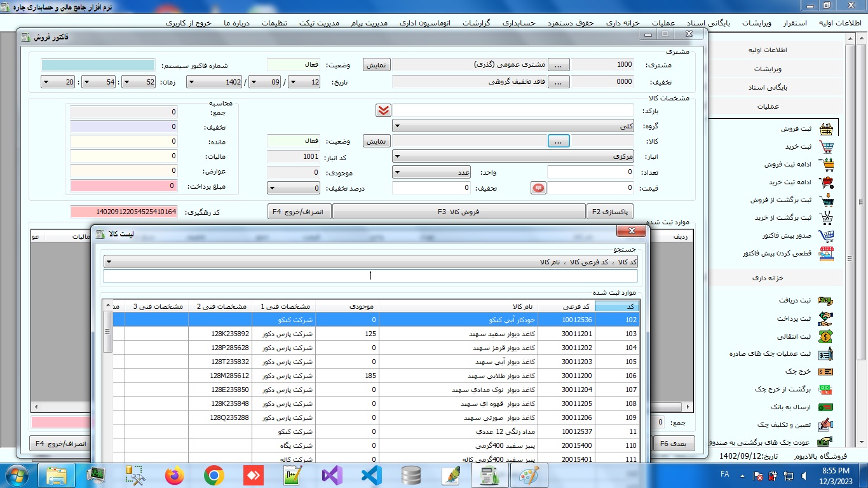
Task: Click the search text field in لیست کالا
Action: [370, 276]
